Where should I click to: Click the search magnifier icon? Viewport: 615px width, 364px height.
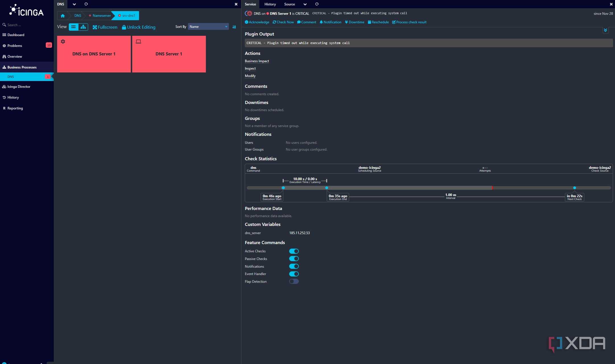pos(4,25)
